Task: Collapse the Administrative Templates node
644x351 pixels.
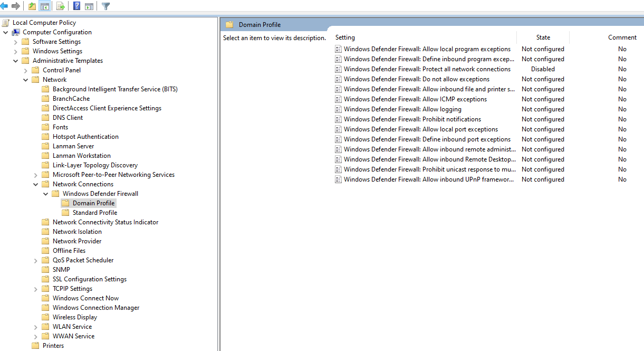Action: (16, 61)
